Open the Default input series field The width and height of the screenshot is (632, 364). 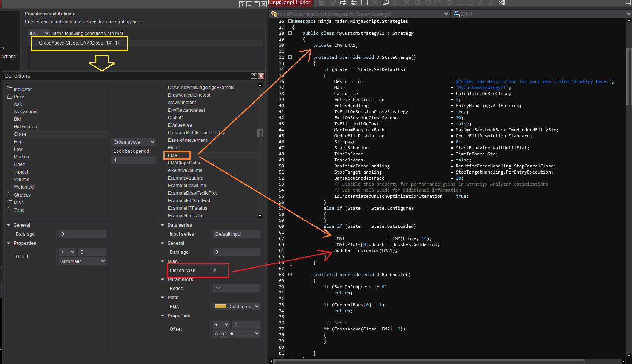coord(236,234)
